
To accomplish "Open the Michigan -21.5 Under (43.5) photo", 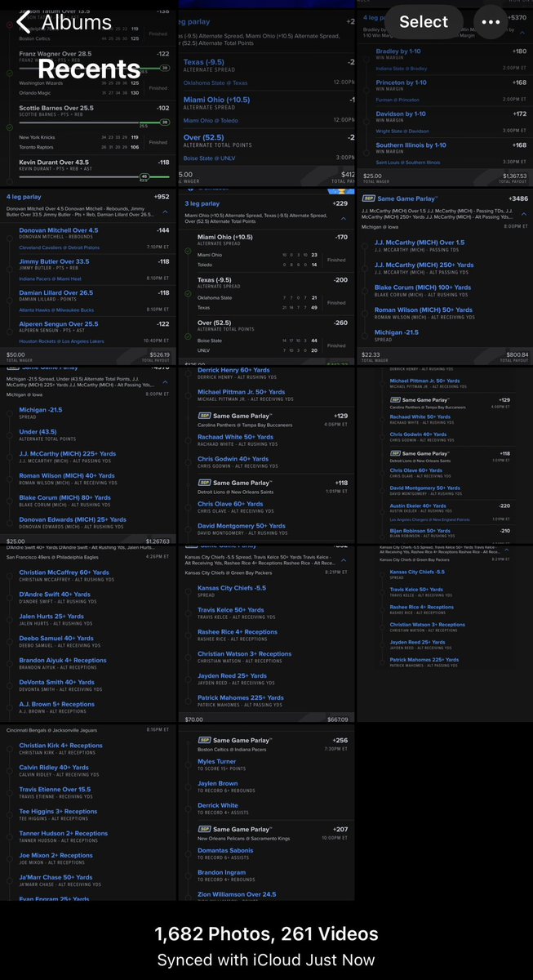I will click(88, 457).
